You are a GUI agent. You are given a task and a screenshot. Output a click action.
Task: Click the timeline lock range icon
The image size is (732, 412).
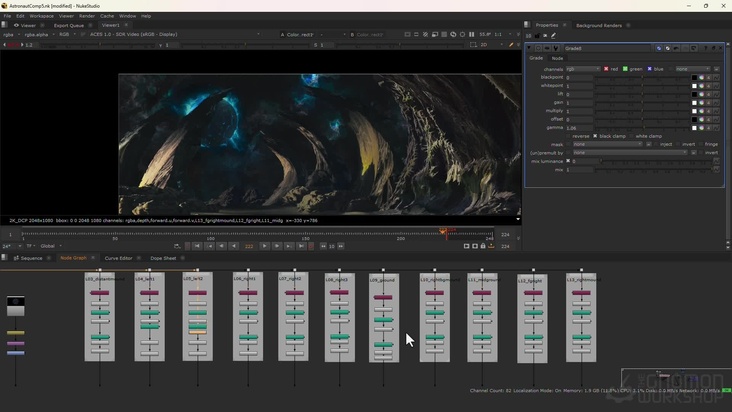point(483,246)
